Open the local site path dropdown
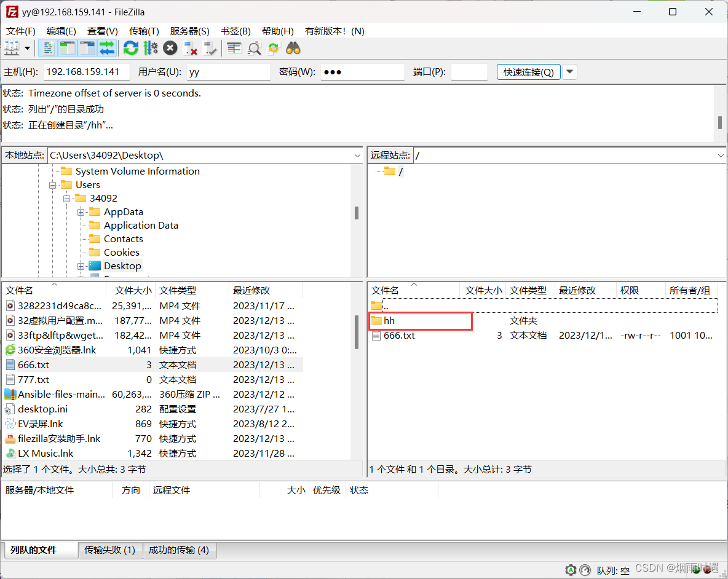 pos(357,156)
